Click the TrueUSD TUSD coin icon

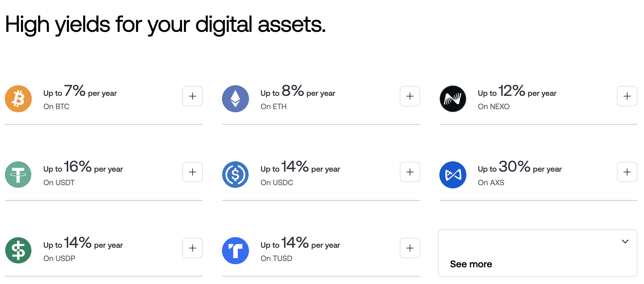tap(235, 250)
